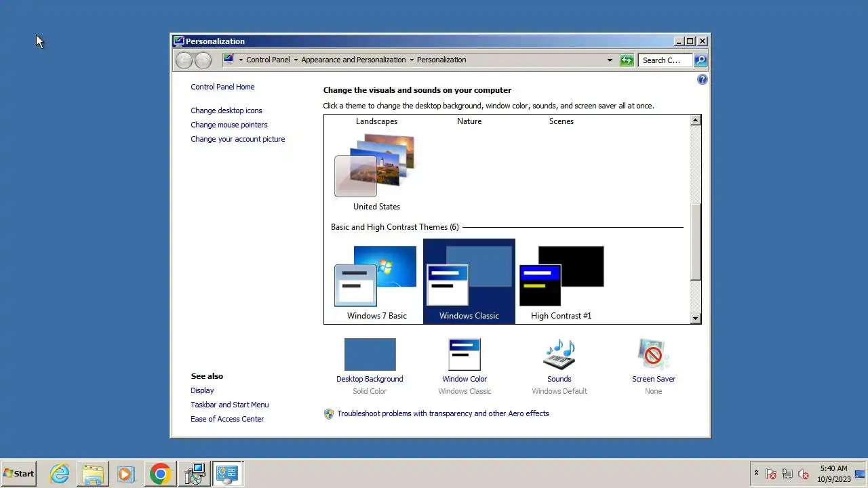Click the theme list scroll down arrow
Viewport: 868px width, 488px height.
tap(695, 318)
